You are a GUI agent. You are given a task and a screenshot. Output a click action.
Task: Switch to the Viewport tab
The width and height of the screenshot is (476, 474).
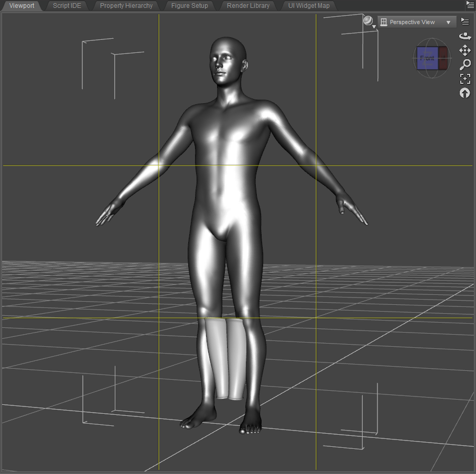tap(21, 6)
